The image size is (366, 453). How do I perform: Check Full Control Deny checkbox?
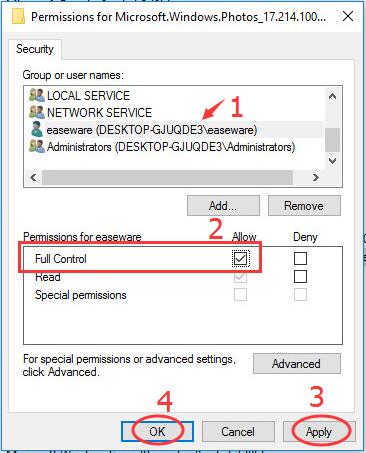[300, 258]
